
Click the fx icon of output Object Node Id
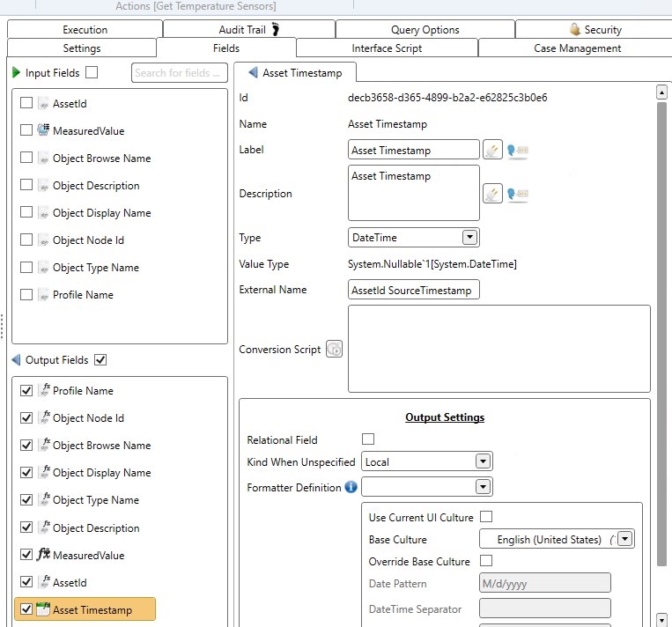pyautogui.click(x=44, y=417)
